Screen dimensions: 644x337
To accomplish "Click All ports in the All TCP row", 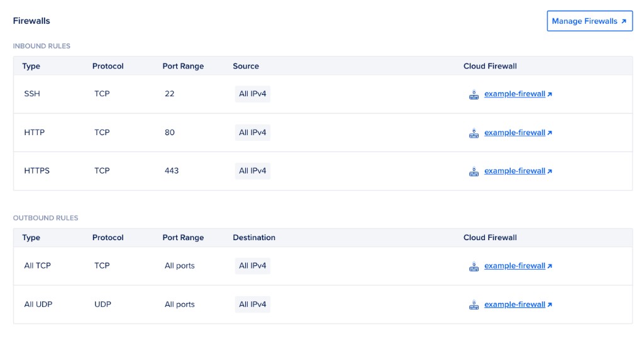I will tap(179, 265).
